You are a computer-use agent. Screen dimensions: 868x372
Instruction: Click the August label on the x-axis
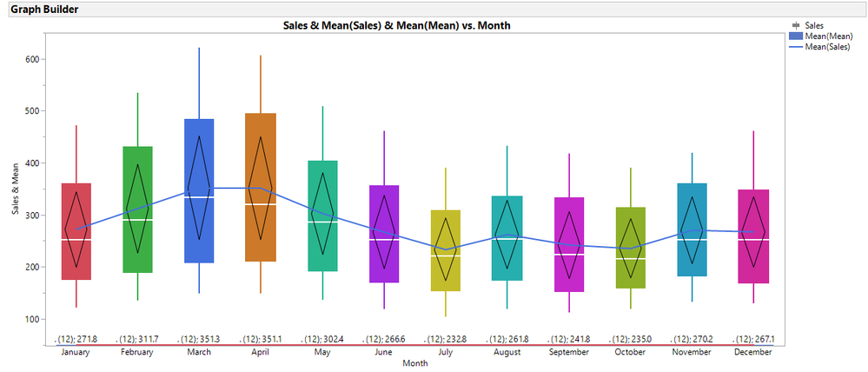tap(507, 352)
